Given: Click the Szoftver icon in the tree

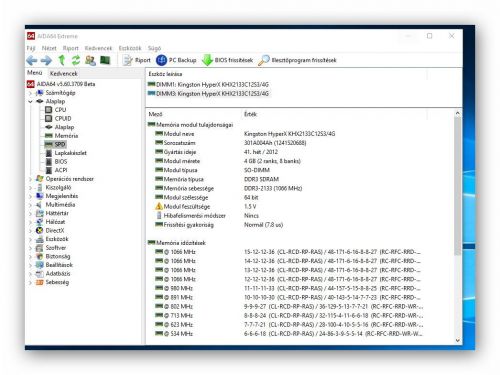Looking at the screenshot, I should [40, 248].
